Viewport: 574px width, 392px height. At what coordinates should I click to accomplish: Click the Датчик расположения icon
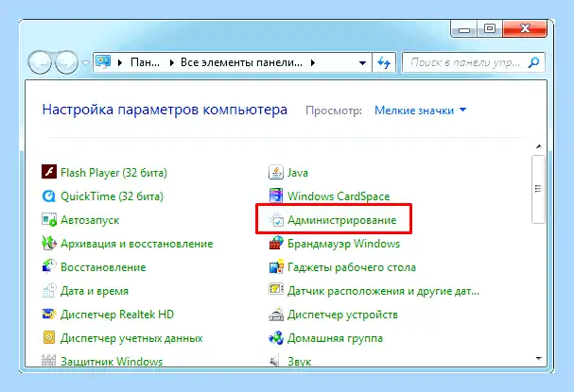coord(276,290)
